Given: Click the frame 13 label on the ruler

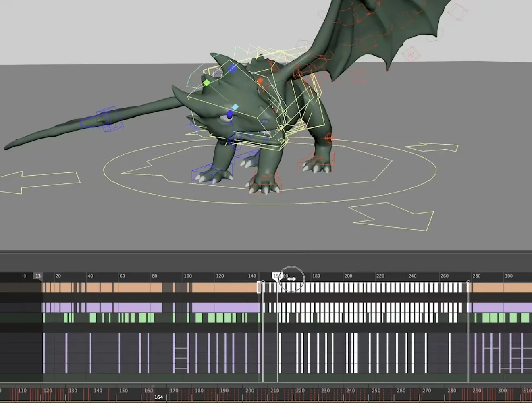Looking at the screenshot, I should coord(38,276).
